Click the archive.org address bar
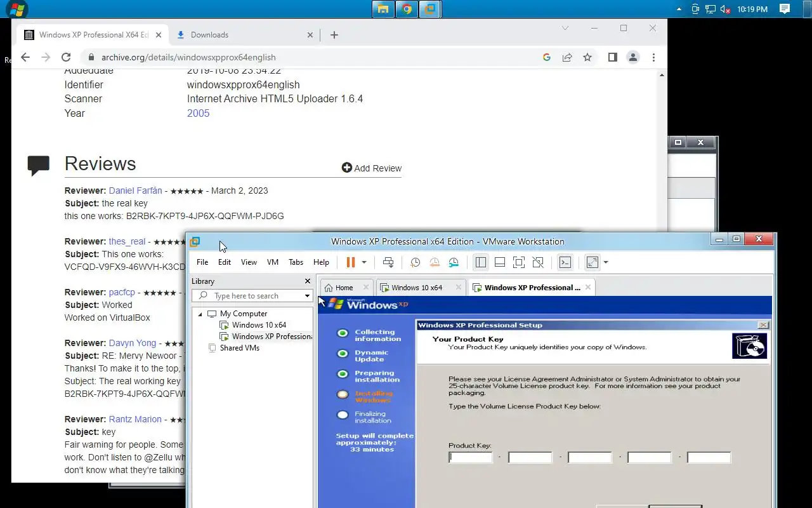 pos(311,57)
